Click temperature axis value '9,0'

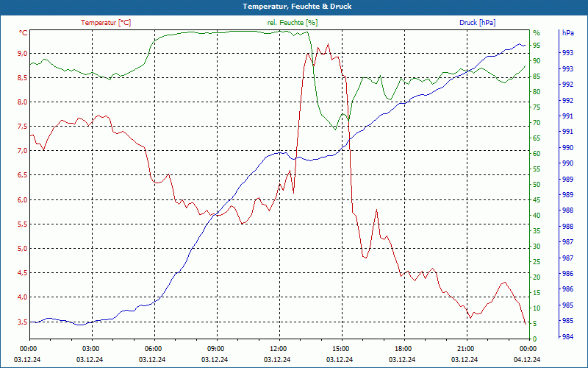(23, 53)
